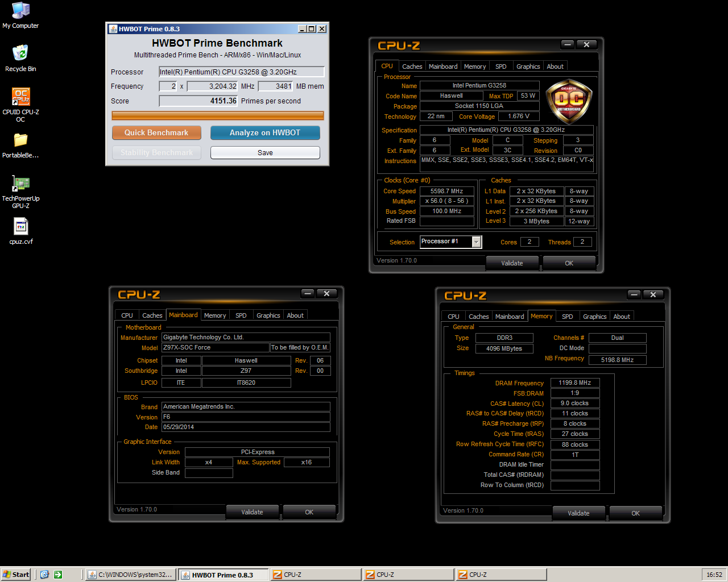Click the Score value field 4151.36
The height and width of the screenshot is (582, 728).
point(198,101)
